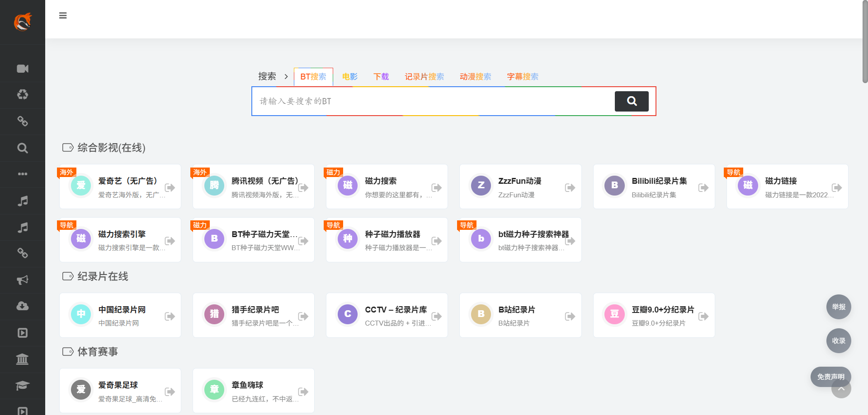Click the 体育赛事 section heading
The height and width of the screenshot is (415, 868).
click(98, 352)
